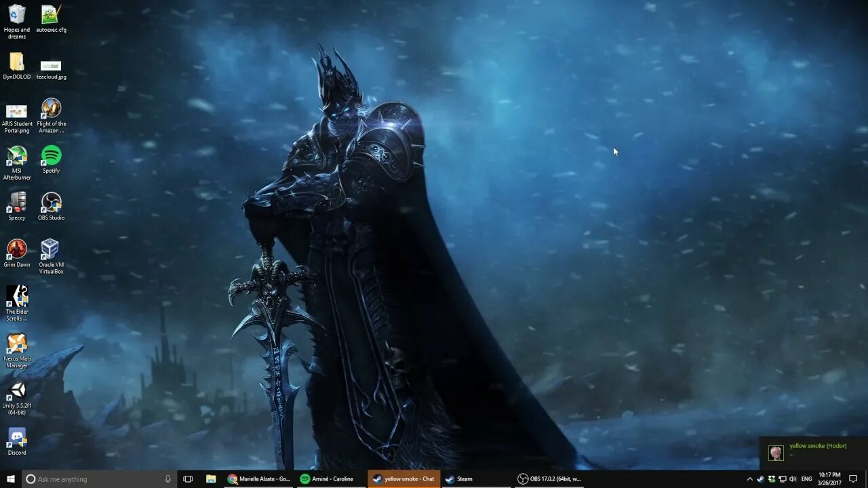This screenshot has height=488, width=868.
Task: Select the Unity 5.5.2f1 shortcut
Action: point(17,399)
